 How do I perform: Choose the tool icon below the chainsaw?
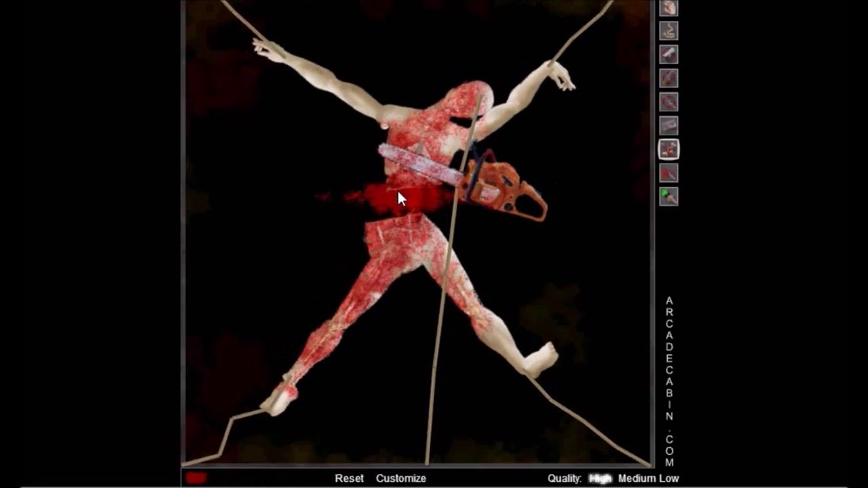tap(669, 173)
